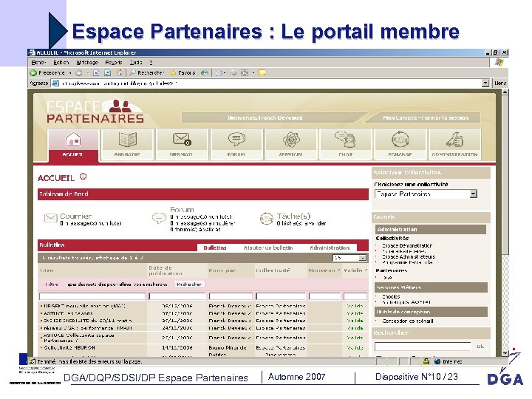Open the Services atom icon
The height and width of the screenshot is (399, 532).
click(291, 140)
